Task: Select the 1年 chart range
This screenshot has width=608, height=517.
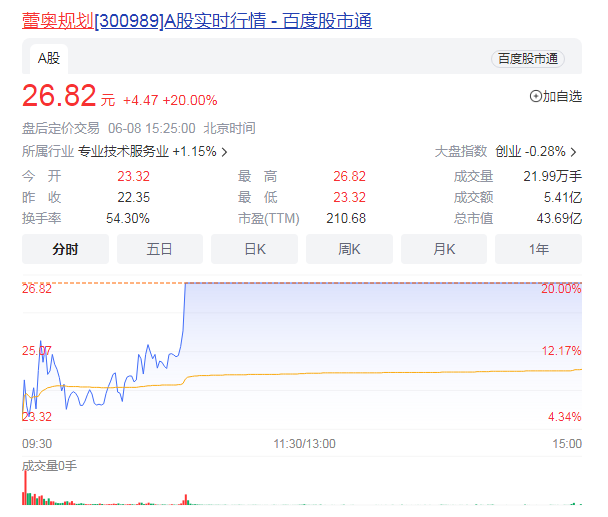Action: coord(539,248)
